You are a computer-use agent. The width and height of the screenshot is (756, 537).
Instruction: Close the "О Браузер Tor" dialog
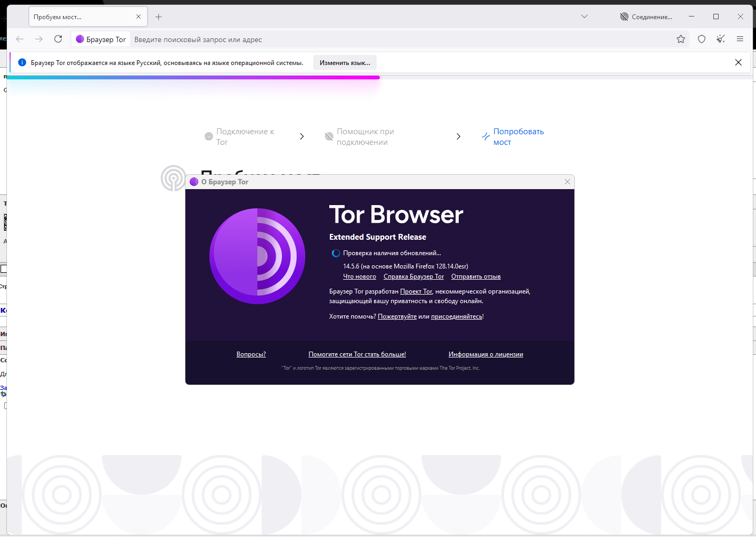coord(567,182)
